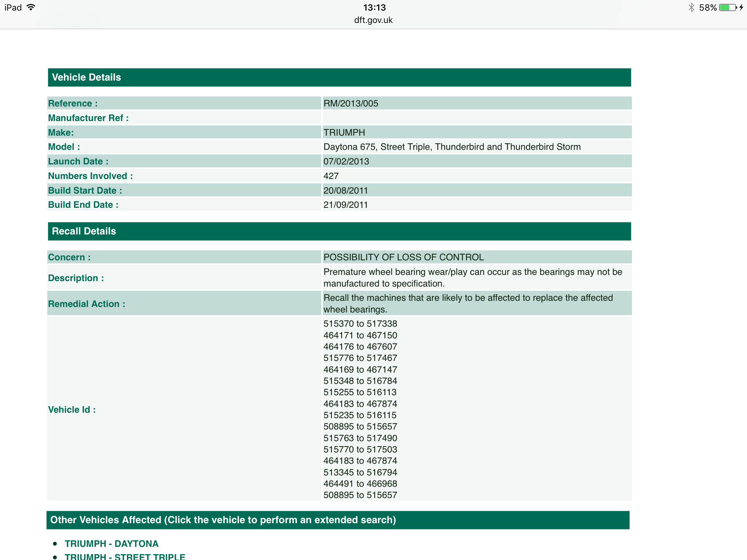Select the Reference : label
747x560 pixels.
point(73,104)
